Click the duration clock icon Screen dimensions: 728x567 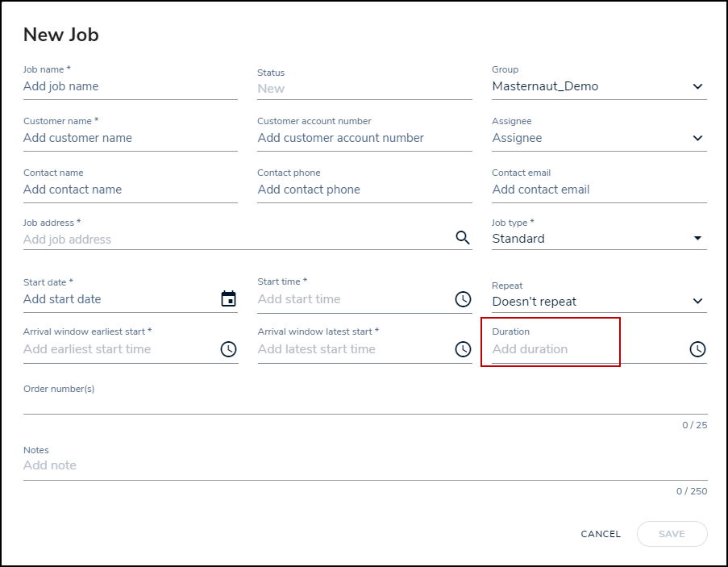coord(697,349)
